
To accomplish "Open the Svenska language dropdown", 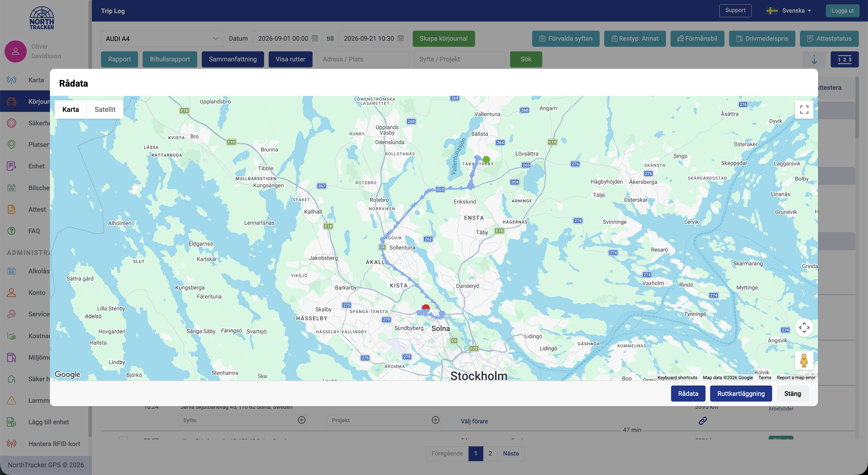I will [x=788, y=11].
